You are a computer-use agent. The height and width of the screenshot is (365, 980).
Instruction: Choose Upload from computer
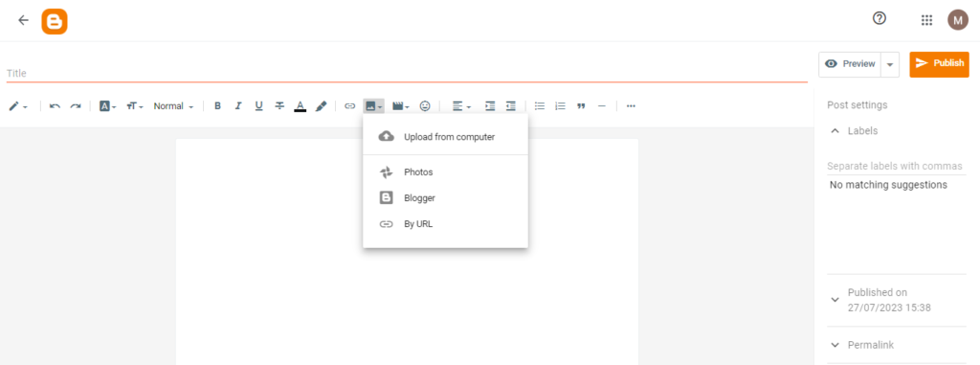pyautogui.click(x=446, y=136)
